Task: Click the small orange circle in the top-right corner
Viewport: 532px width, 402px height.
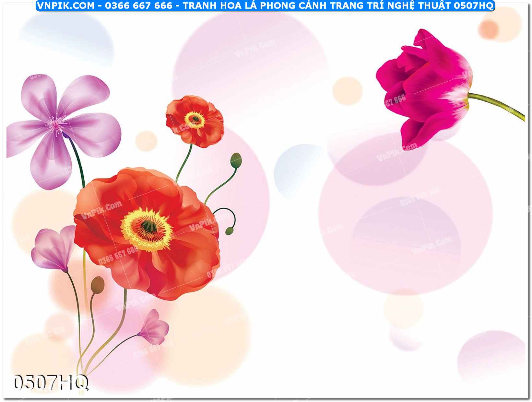Action: point(489,29)
